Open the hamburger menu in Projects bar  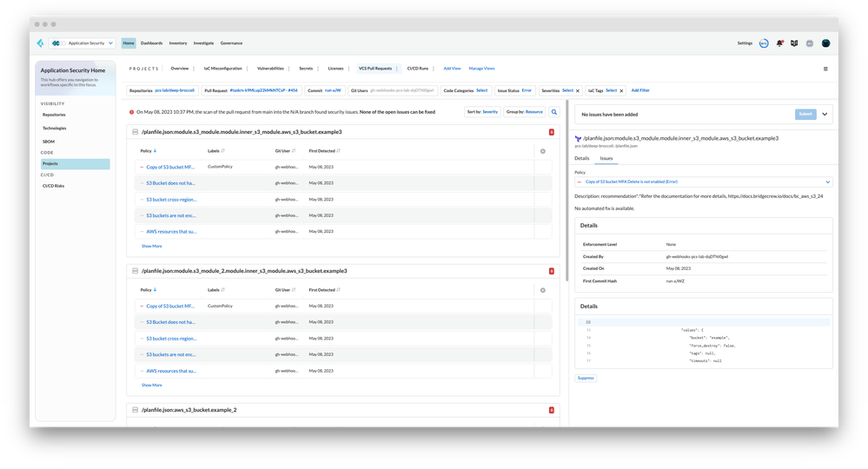pos(825,69)
